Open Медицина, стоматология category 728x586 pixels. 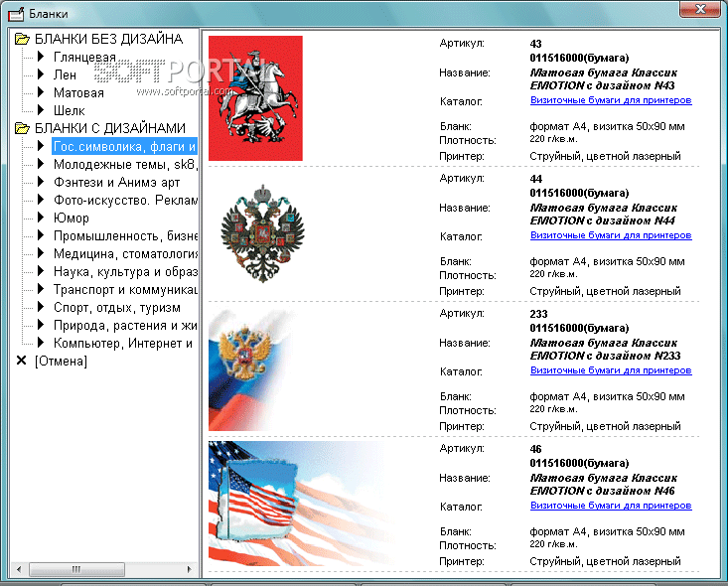[125, 253]
